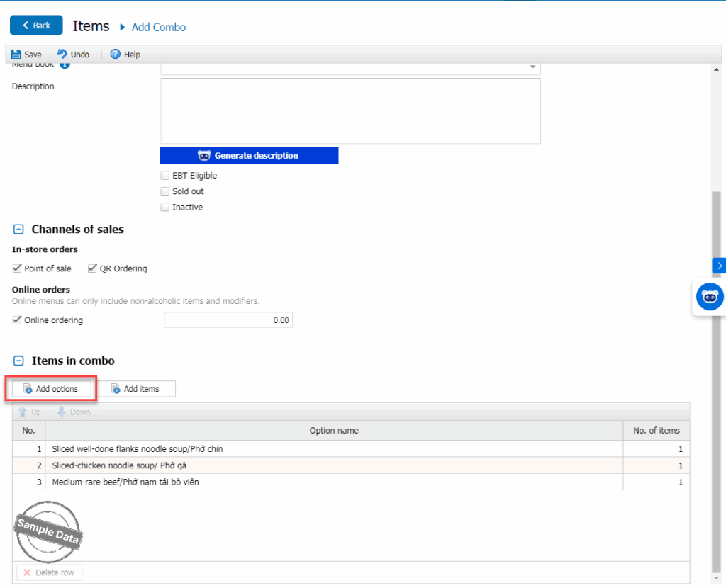Click the Save icon in toolbar

(16, 55)
